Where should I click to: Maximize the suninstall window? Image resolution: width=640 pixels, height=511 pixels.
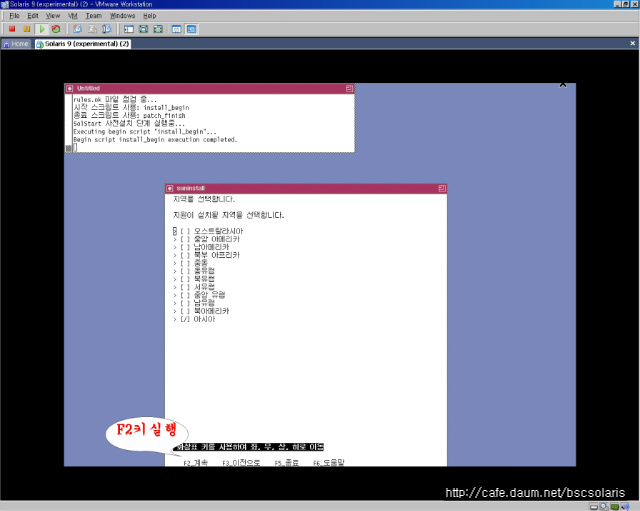442,188
